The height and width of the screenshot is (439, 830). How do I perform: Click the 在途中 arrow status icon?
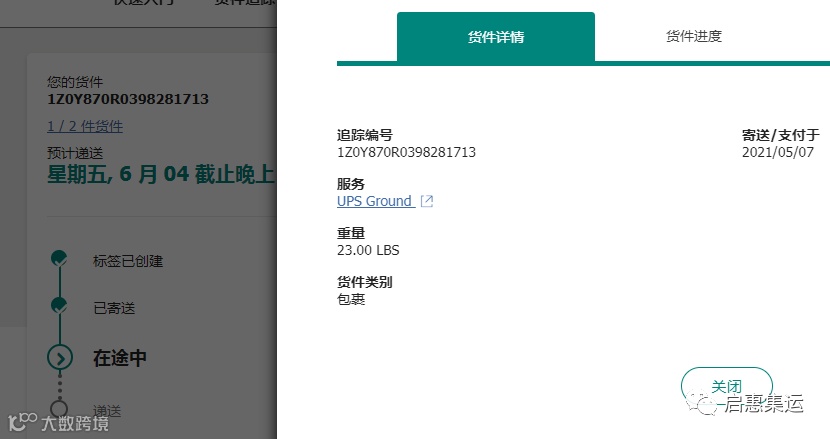pos(60,358)
